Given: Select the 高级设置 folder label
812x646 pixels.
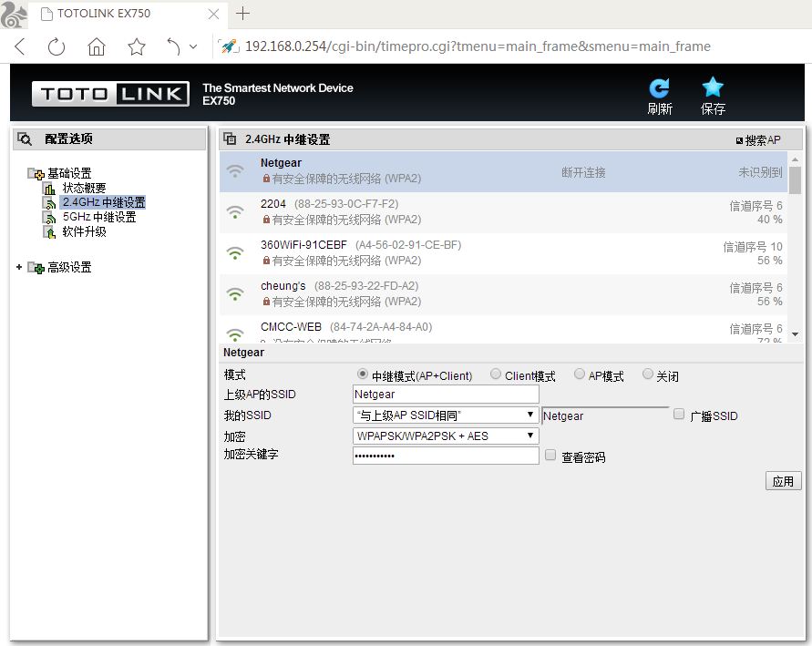Looking at the screenshot, I should pyautogui.click(x=69, y=267).
